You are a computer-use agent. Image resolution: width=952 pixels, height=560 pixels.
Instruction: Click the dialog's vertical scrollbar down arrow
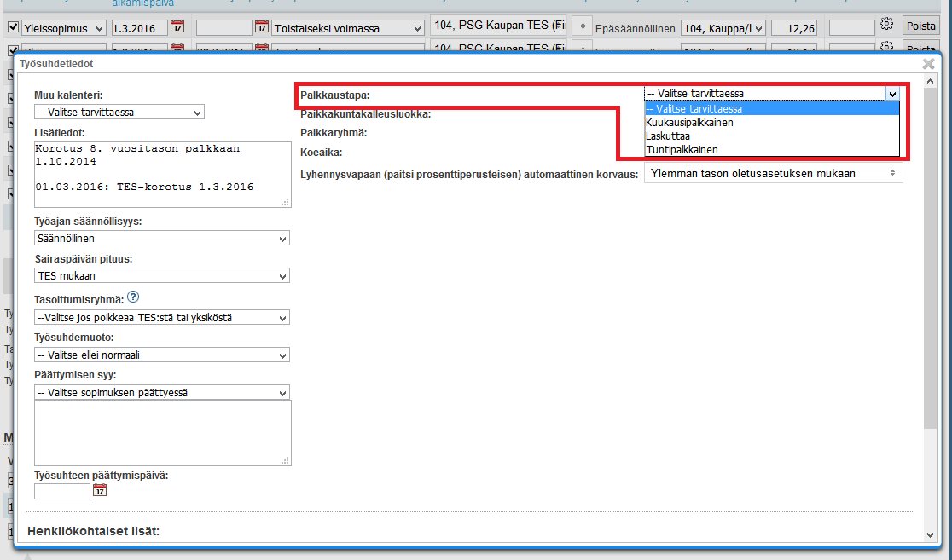pos(930,534)
